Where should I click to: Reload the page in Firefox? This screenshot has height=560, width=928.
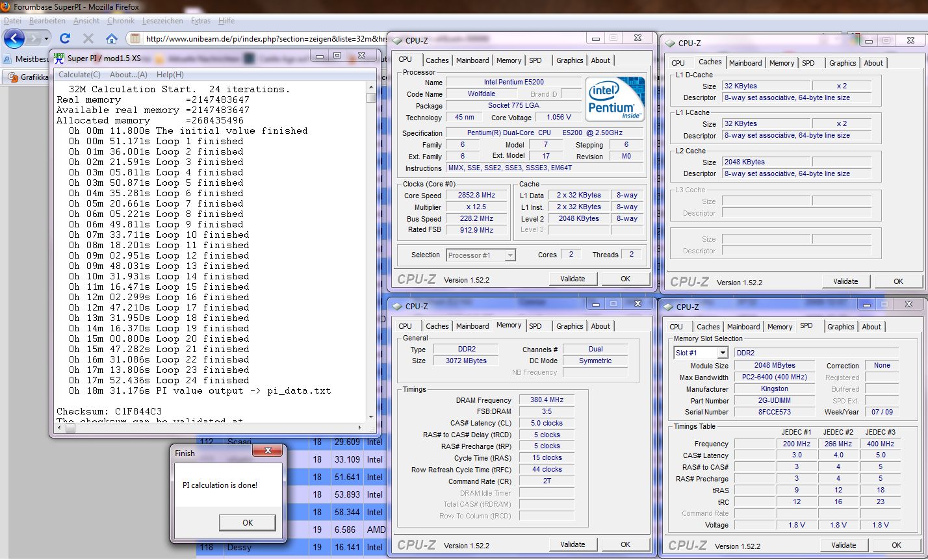click(64, 38)
